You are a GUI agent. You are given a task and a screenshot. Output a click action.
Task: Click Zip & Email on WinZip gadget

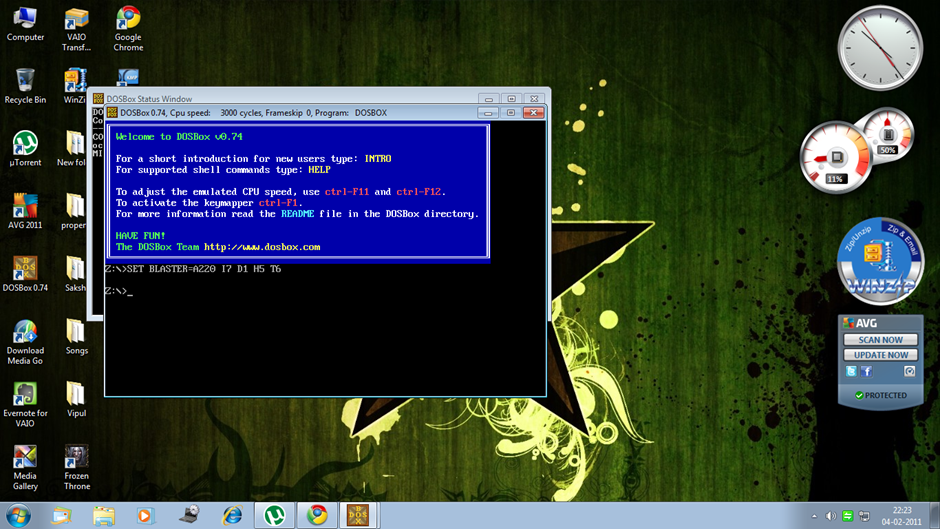[x=903, y=239]
